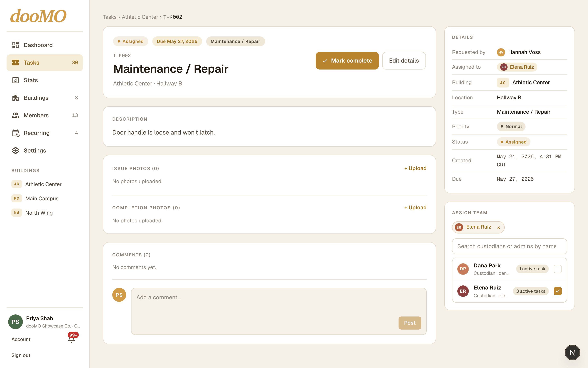
Task: Click the Tasks count 30
Action: click(75, 63)
